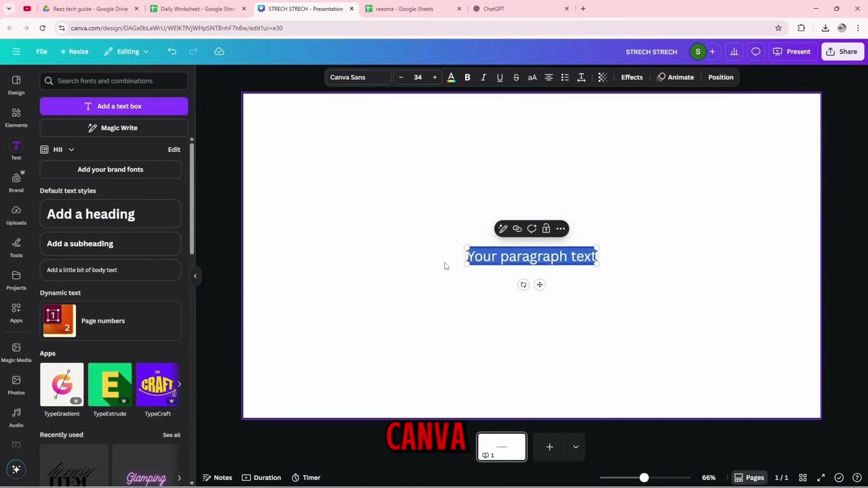Screen dimensions: 868x488
Task: Add a link to the selected text
Action: tap(517, 228)
